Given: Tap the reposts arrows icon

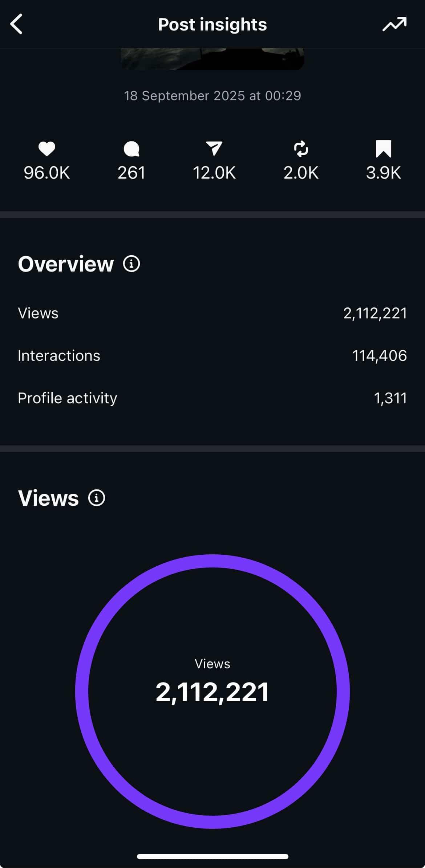Looking at the screenshot, I should point(301,149).
